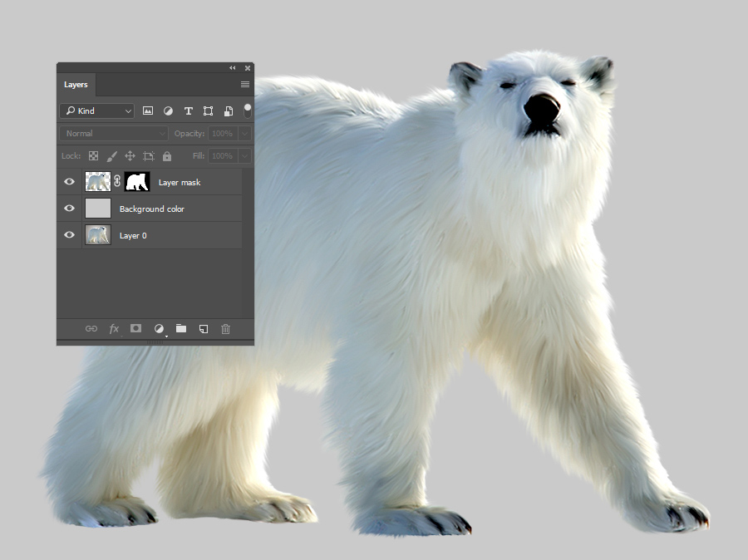This screenshot has width=748, height=560.
Task: Toggle visibility of Background color layer
Action: pyautogui.click(x=70, y=209)
